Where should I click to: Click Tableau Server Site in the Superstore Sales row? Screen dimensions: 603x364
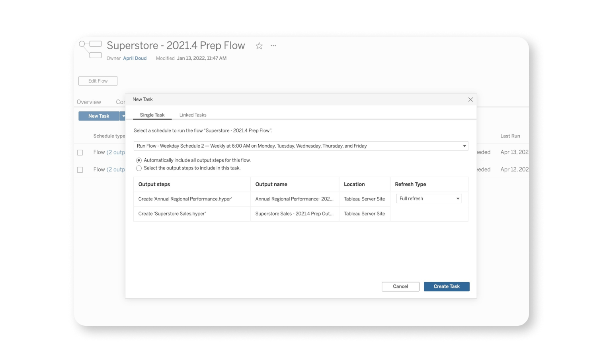[x=365, y=214]
